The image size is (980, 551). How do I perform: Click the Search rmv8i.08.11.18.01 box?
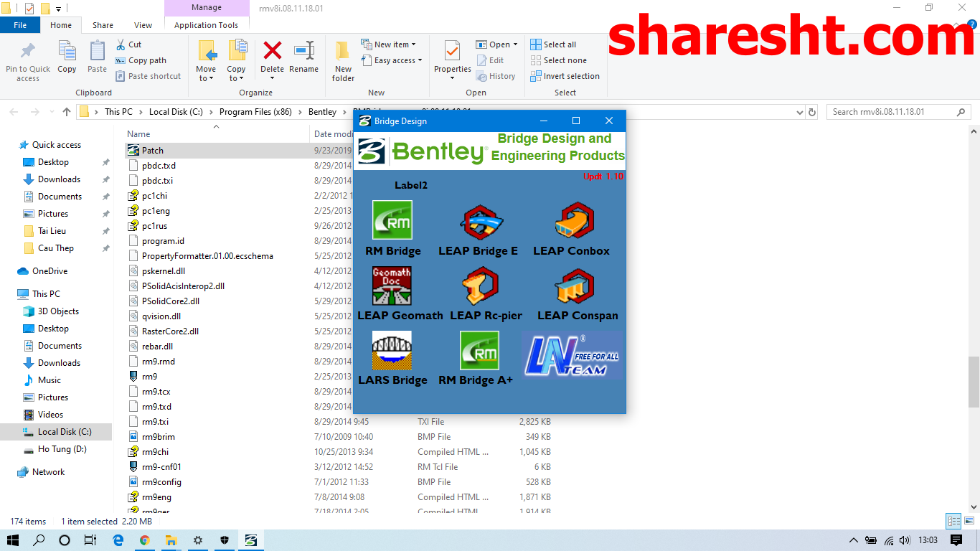pos(897,112)
